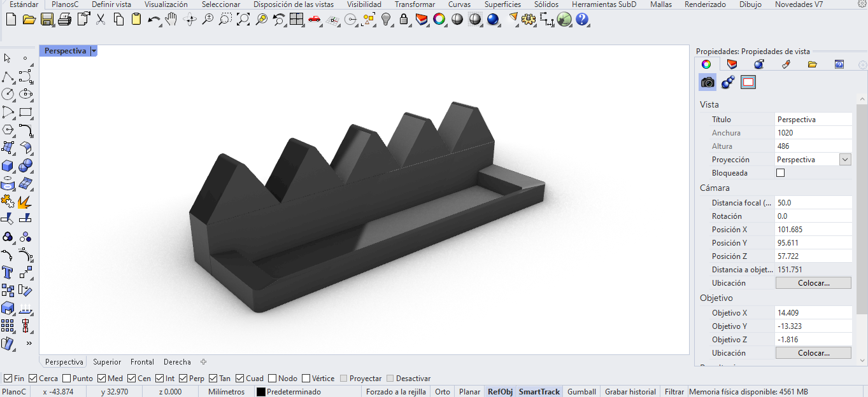
Task: Add a viewport tab with the plus icon
Action: [x=204, y=362]
